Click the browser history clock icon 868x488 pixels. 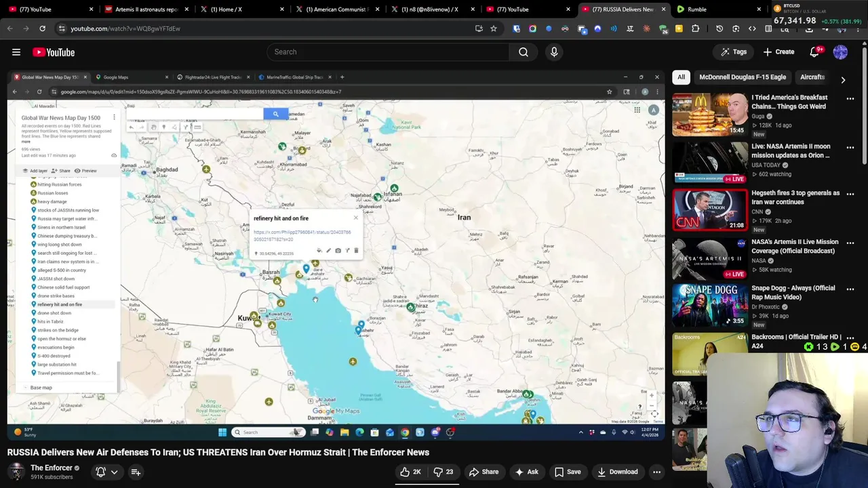tap(719, 28)
